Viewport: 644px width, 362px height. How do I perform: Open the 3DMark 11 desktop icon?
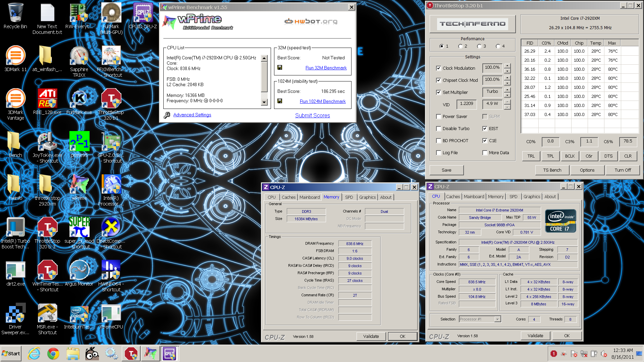15,58
